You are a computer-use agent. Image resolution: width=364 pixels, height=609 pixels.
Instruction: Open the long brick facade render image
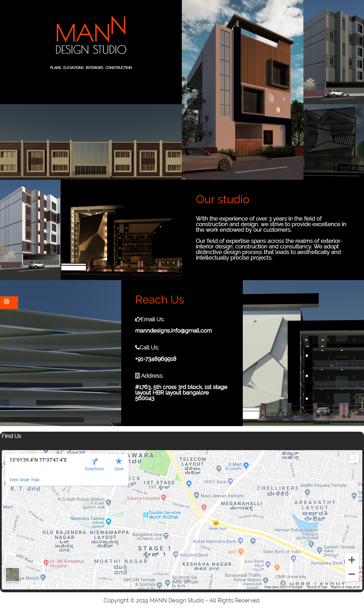point(91,142)
